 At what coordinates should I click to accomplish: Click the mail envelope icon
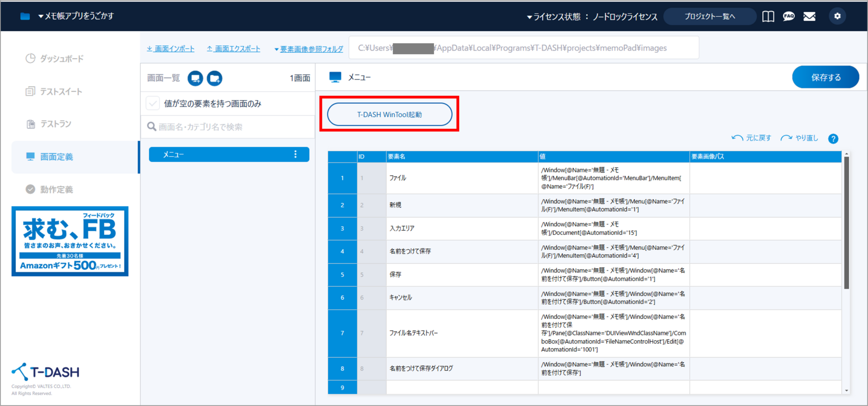[x=809, y=16]
